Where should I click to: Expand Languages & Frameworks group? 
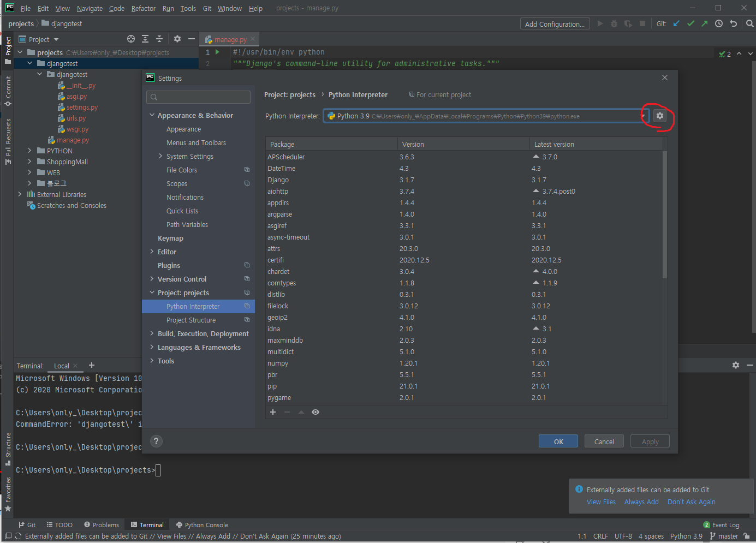[x=152, y=347]
